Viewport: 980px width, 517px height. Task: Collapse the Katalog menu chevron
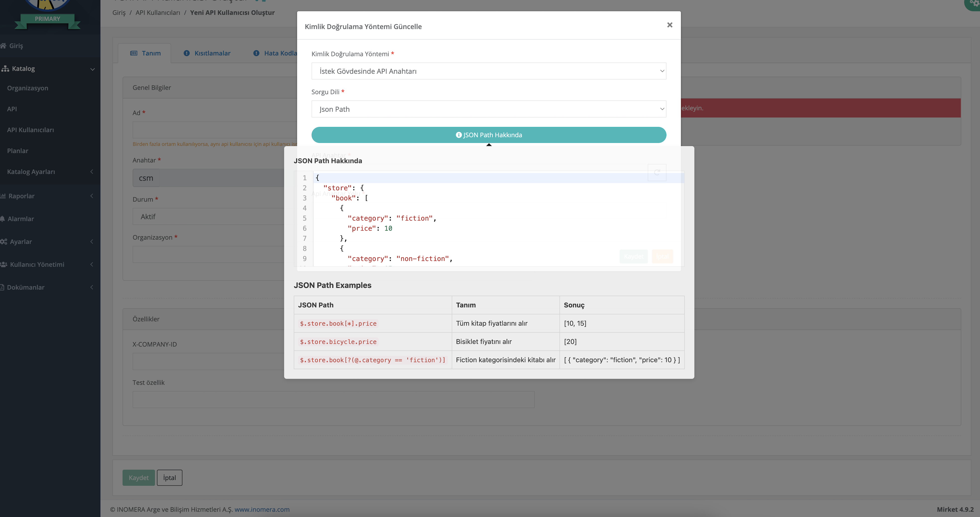pos(92,69)
